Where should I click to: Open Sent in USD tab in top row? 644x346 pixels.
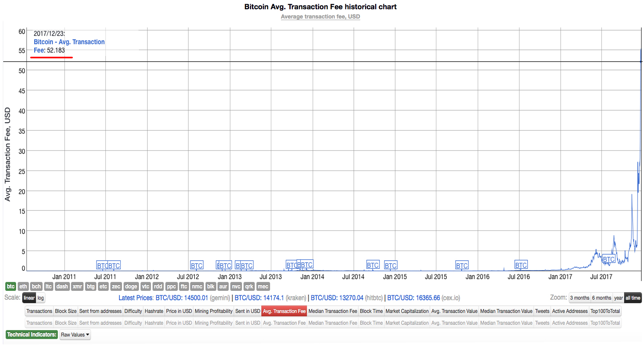coord(248,311)
